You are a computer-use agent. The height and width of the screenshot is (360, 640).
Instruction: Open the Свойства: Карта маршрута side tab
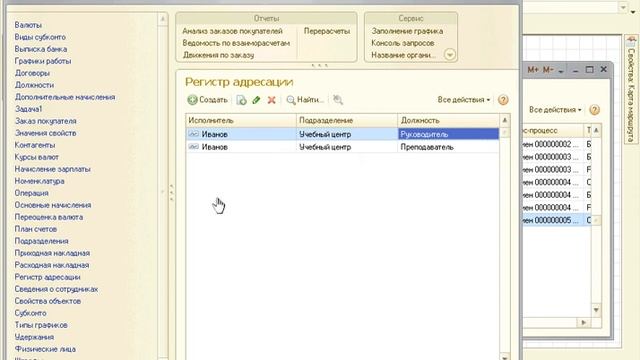tap(631, 90)
